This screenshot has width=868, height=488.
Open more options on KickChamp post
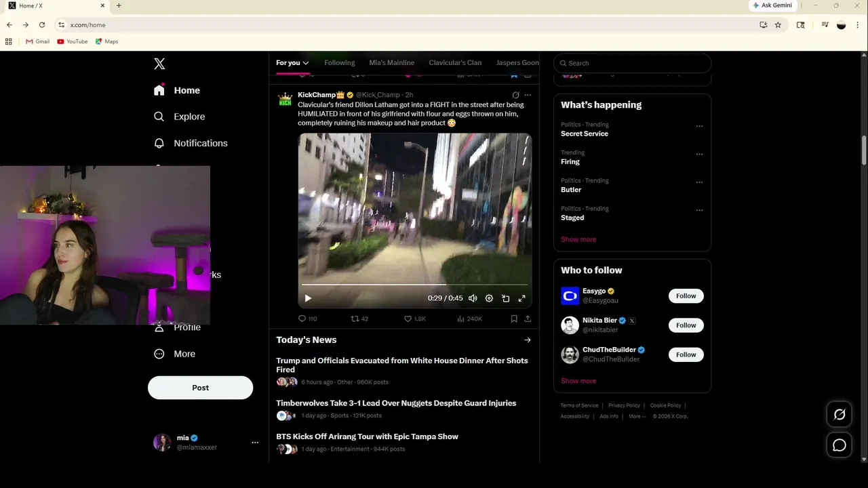click(528, 95)
